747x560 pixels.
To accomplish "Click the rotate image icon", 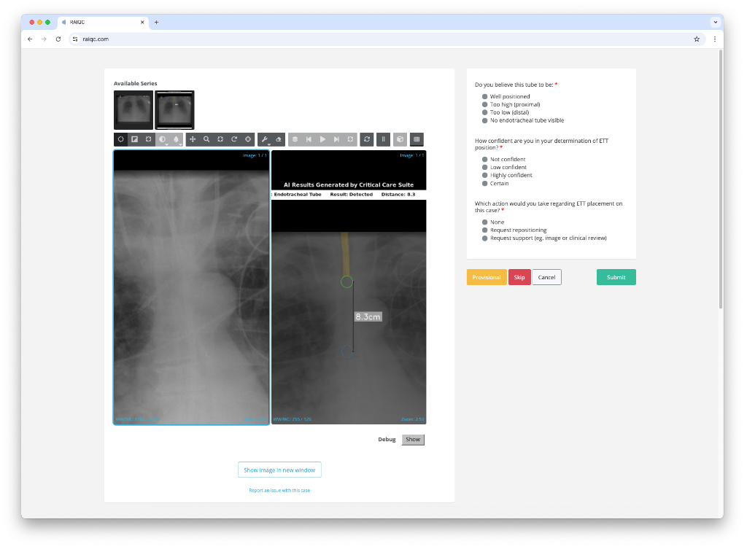I will point(234,139).
